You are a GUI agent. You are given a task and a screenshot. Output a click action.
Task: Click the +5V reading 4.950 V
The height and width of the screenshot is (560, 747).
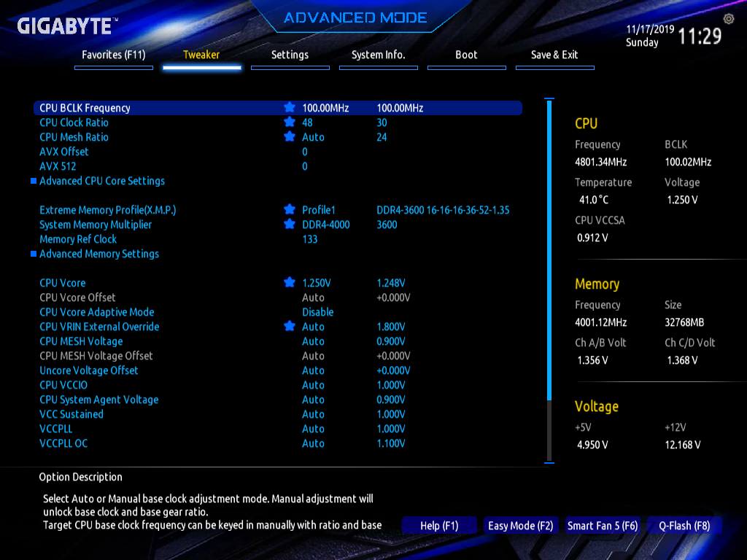(x=592, y=445)
